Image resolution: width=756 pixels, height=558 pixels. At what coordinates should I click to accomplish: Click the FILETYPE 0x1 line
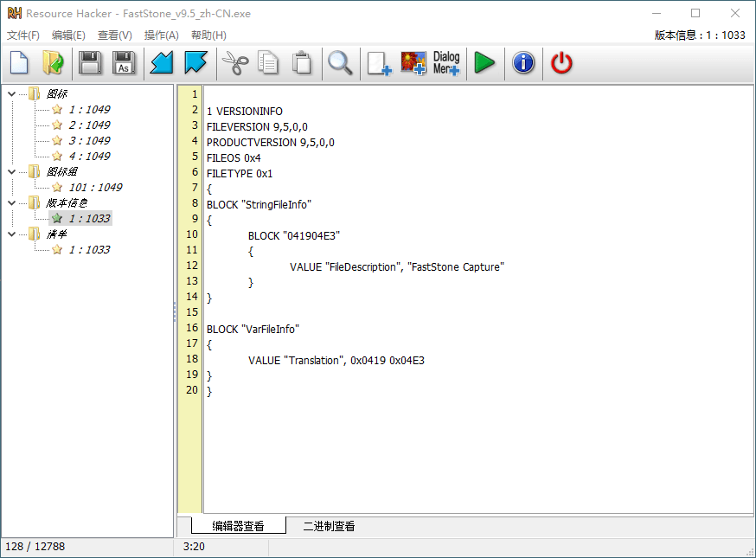(240, 174)
